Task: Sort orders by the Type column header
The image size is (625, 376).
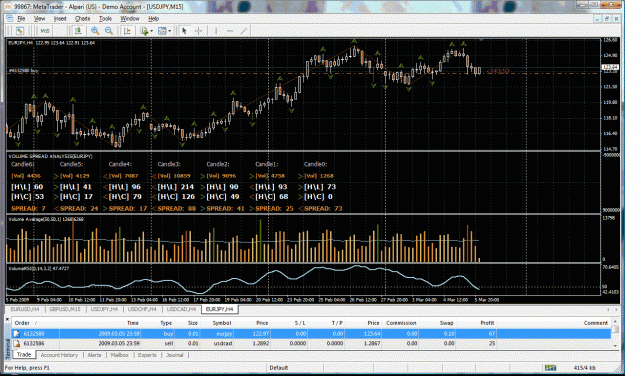Action: [157, 323]
